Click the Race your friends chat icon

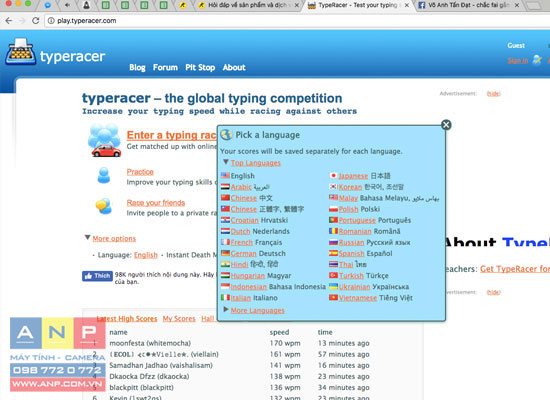click(x=104, y=206)
